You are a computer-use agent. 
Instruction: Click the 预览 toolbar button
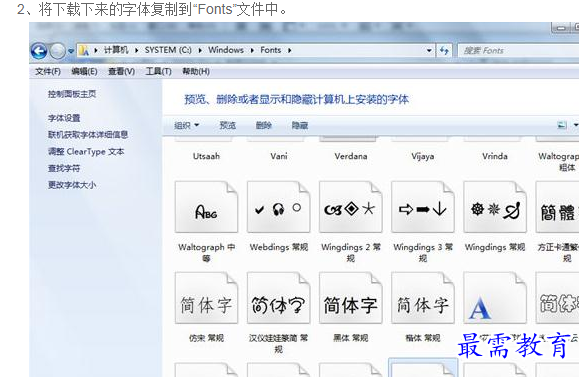(227, 126)
